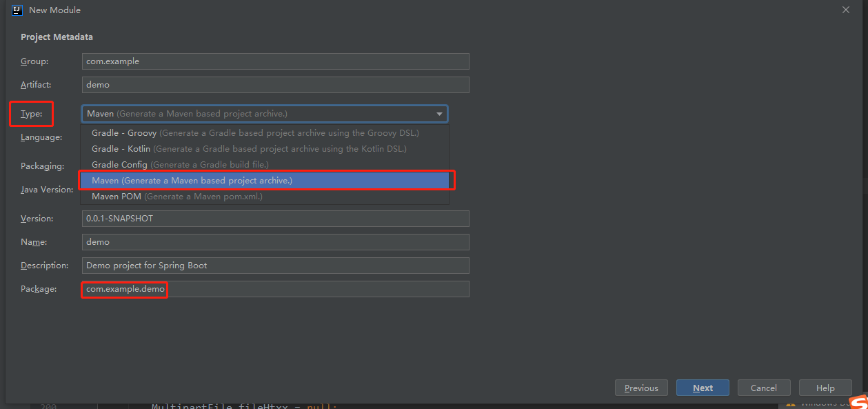Screen dimensions: 868x409
Task: Select Gradle - Kotlin option
Action: click(x=265, y=149)
